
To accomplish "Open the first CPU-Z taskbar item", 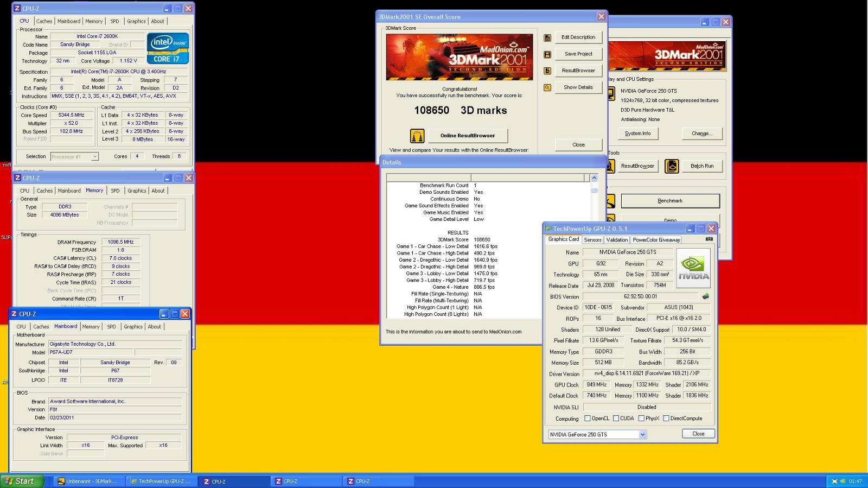I will (x=234, y=481).
